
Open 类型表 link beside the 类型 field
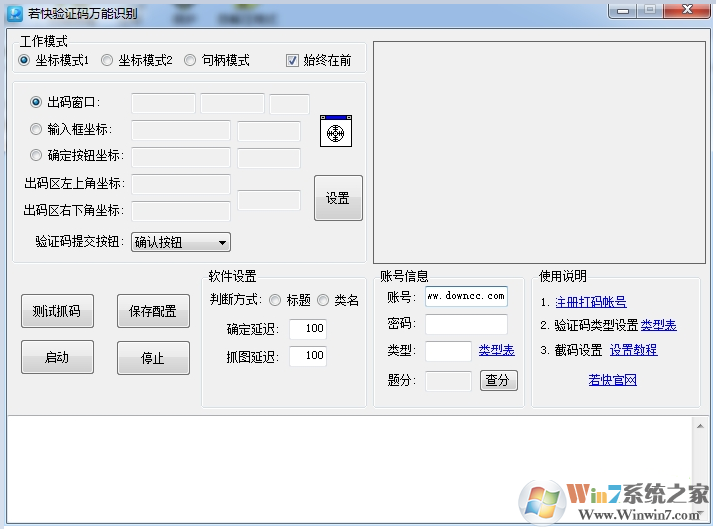click(x=496, y=350)
